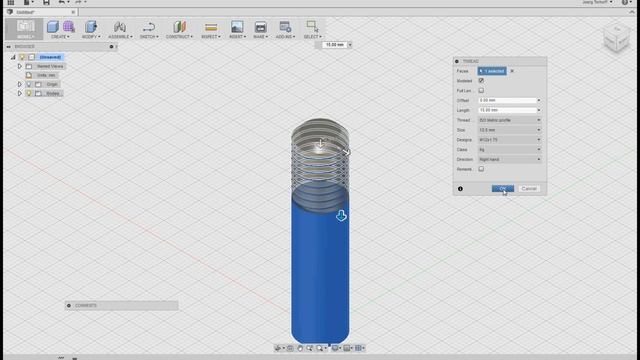
Task: Click the Insert image icon
Action: (x=237, y=27)
